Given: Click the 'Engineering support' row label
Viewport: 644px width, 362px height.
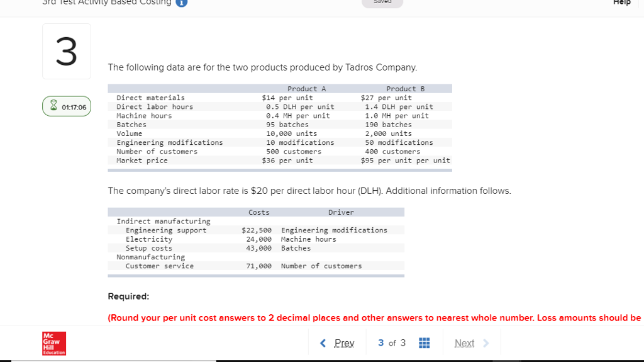Looking at the screenshot, I should click(166, 230).
